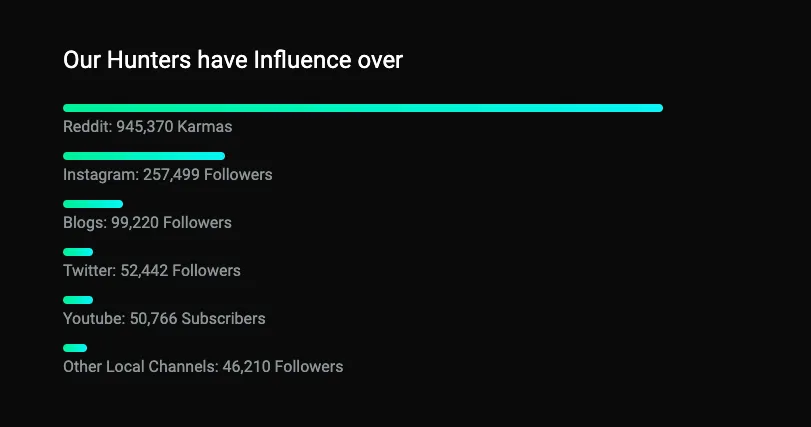Click the Other Local Channels bar
The height and width of the screenshot is (427, 811).
pos(75,348)
